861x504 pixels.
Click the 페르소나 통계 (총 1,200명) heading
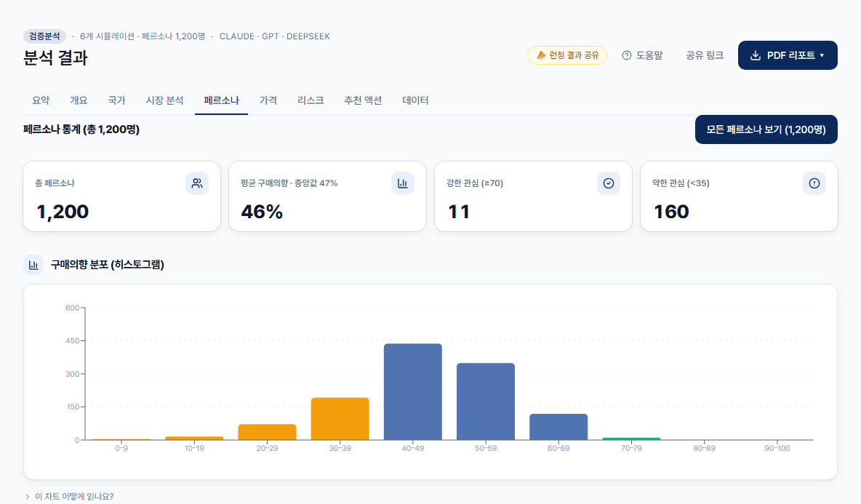pos(81,129)
